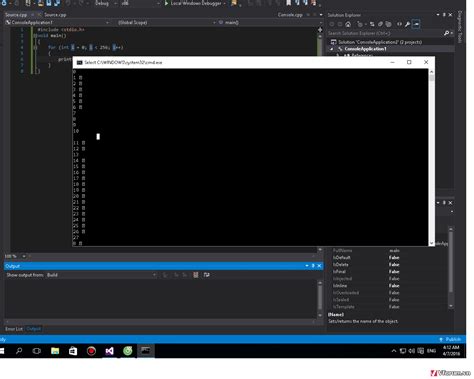Click the Home icon in Solution Explorer
Screen dimensions: 474x379
tap(348, 24)
